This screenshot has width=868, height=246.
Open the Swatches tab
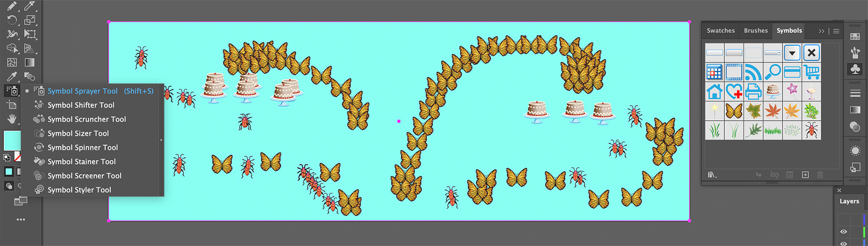point(720,30)
